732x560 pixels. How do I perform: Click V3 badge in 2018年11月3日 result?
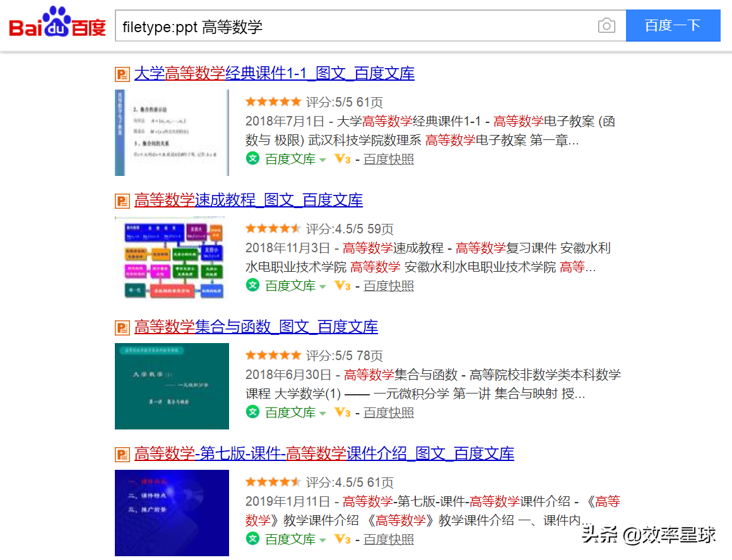tap(343, 285)
